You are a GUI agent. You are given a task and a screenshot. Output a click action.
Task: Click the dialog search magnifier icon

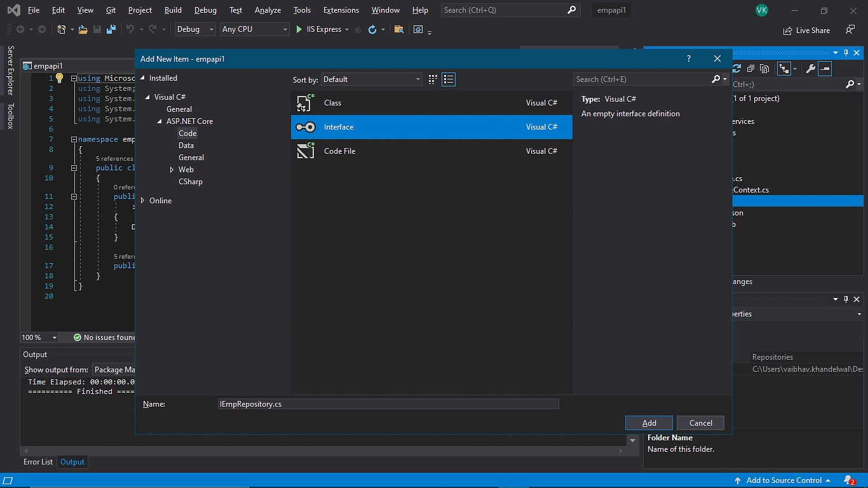(x=716, y=79)
